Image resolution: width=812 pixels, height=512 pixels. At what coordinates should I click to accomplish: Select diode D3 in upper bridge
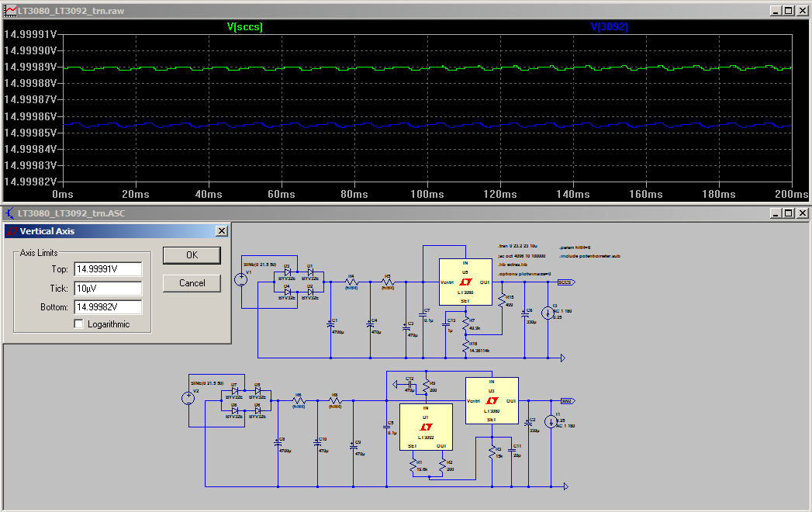(288, 272)
